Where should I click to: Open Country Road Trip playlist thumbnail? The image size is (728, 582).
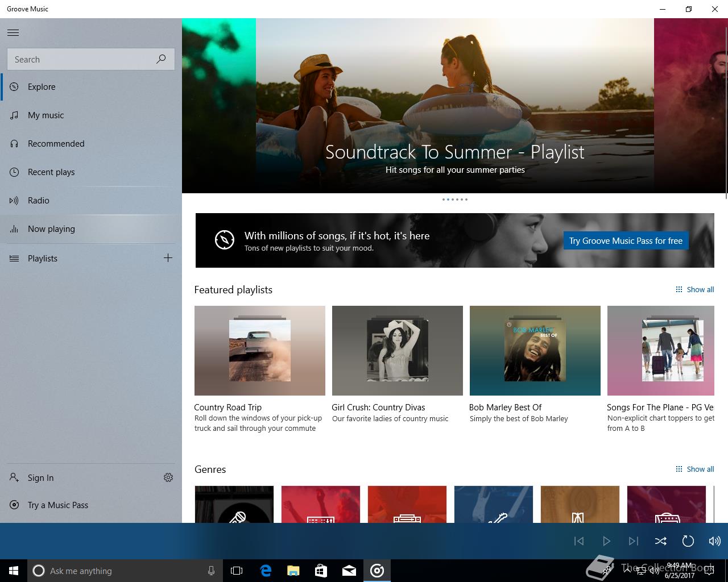coord(260,351)
